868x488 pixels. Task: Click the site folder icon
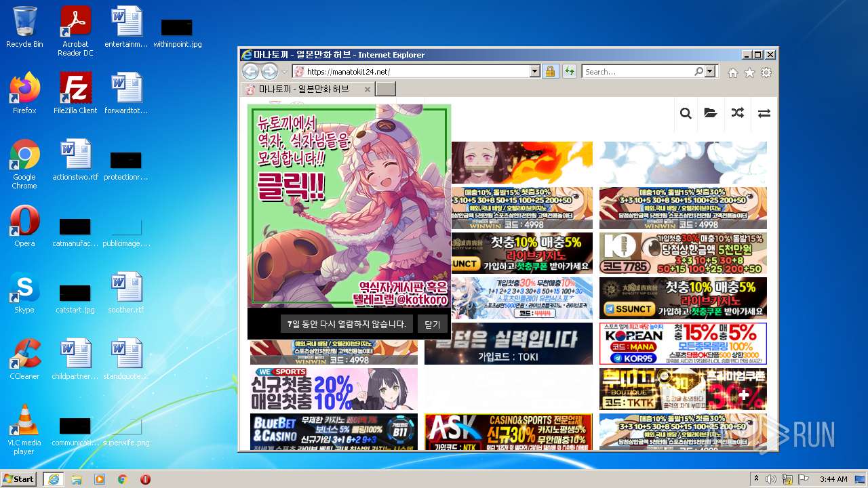(711, 113)
